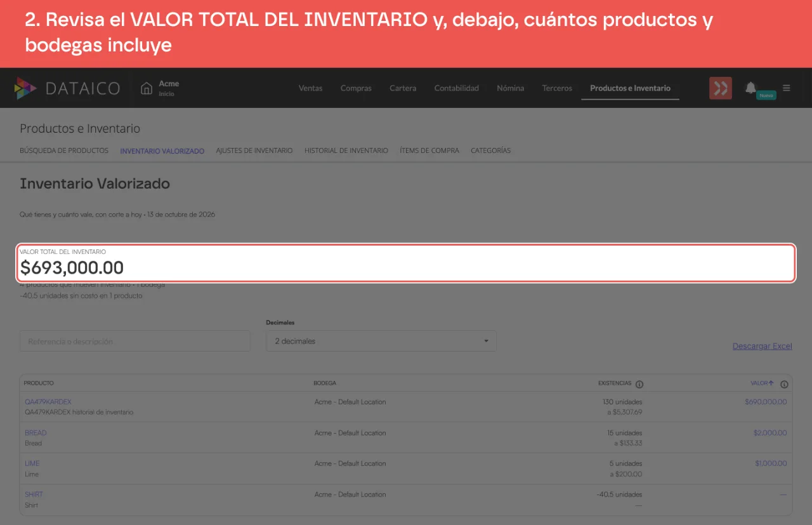
Task: Select the Inventario Valorizado tab
Action: click(x=162, y=151)
